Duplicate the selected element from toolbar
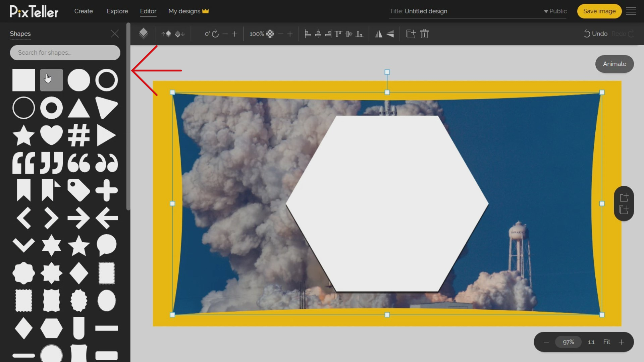The image size is (644, 362). tap(411, 34)
